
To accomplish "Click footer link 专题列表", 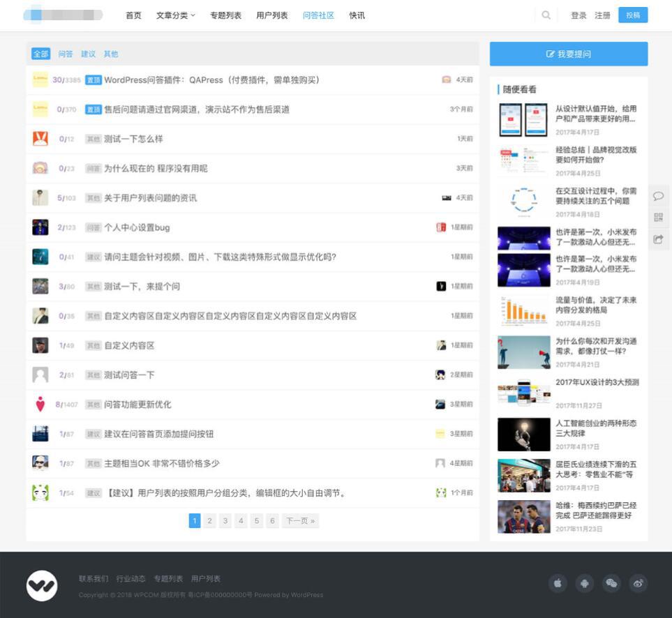I will (x=168, y=579).
